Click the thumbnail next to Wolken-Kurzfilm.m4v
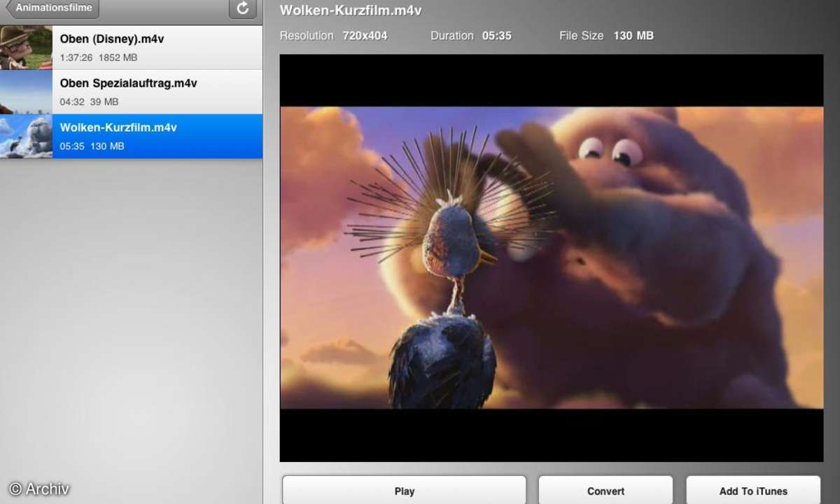The height and width of the screenshot is (504, 840). (26, 136)
